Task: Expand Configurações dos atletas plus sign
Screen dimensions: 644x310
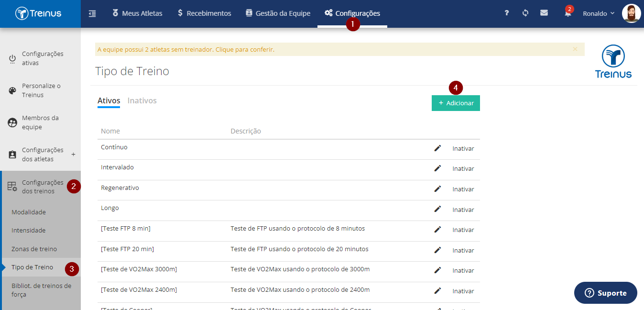Action: (x=73, y=155)
